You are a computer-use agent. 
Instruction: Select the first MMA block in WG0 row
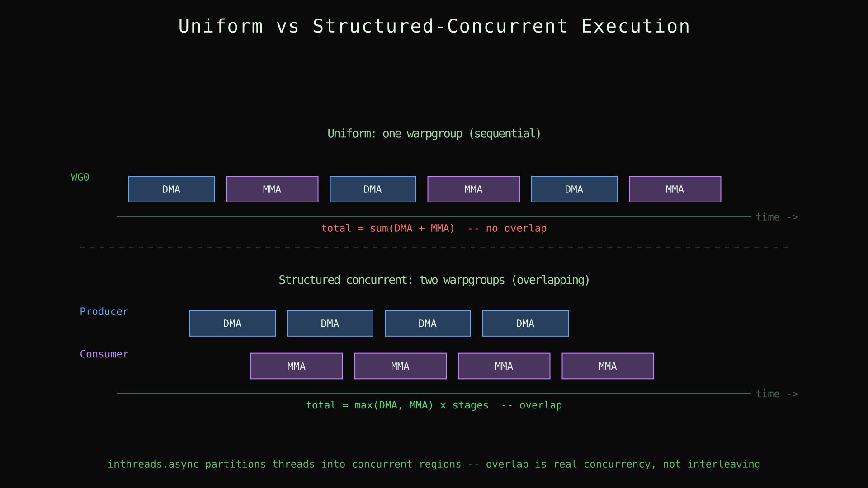coord(272,189)
